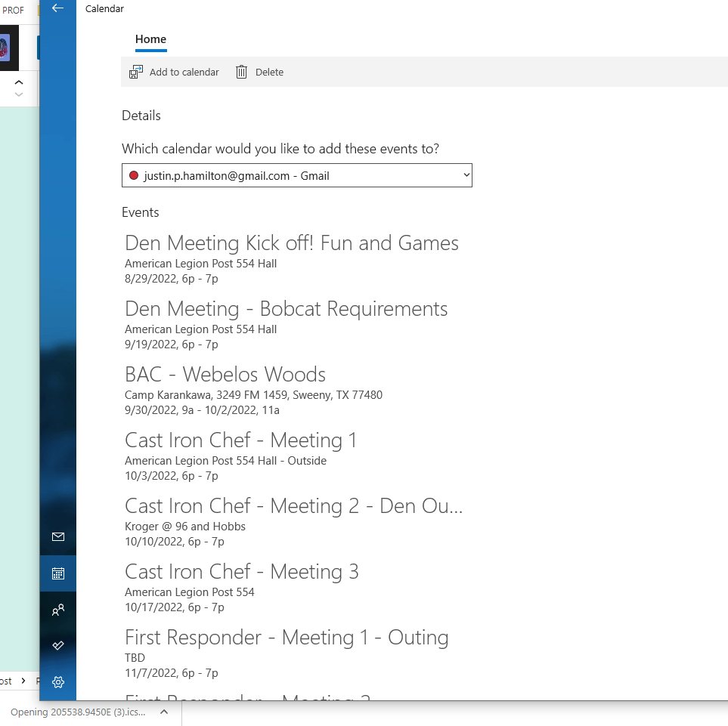Click the Add to calendar icon

[x=136, y=73]
